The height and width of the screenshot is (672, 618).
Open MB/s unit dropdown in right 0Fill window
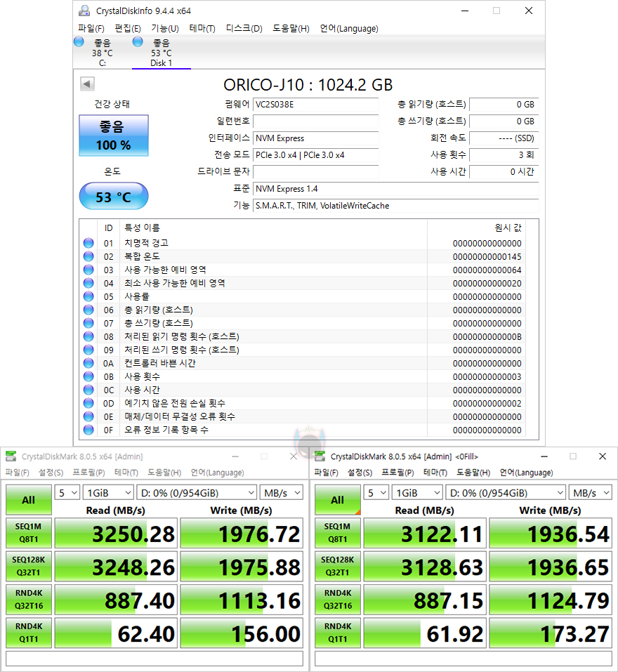click(x=590, y=493)
